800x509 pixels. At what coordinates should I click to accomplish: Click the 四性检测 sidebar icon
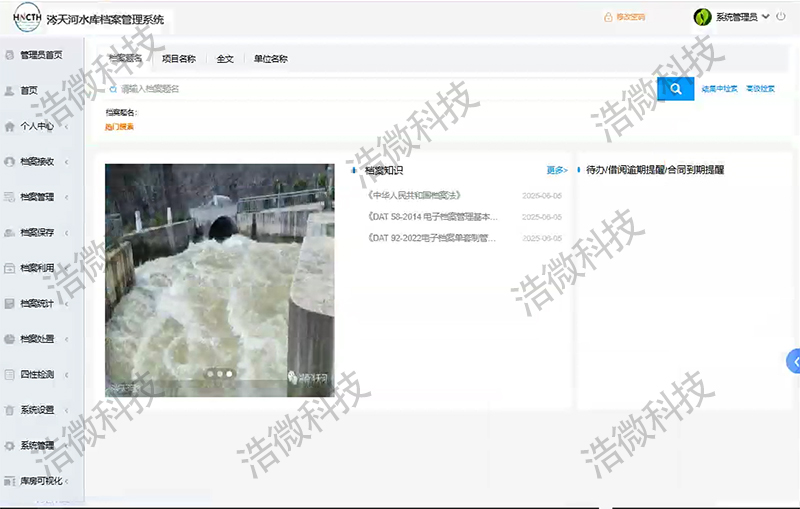[9, 374]
